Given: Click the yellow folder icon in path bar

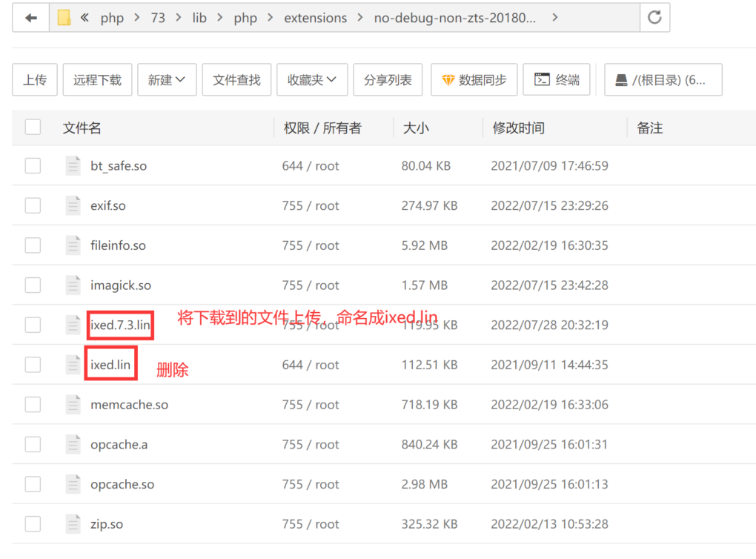Looking at the screenshot, I should [64, 18].
